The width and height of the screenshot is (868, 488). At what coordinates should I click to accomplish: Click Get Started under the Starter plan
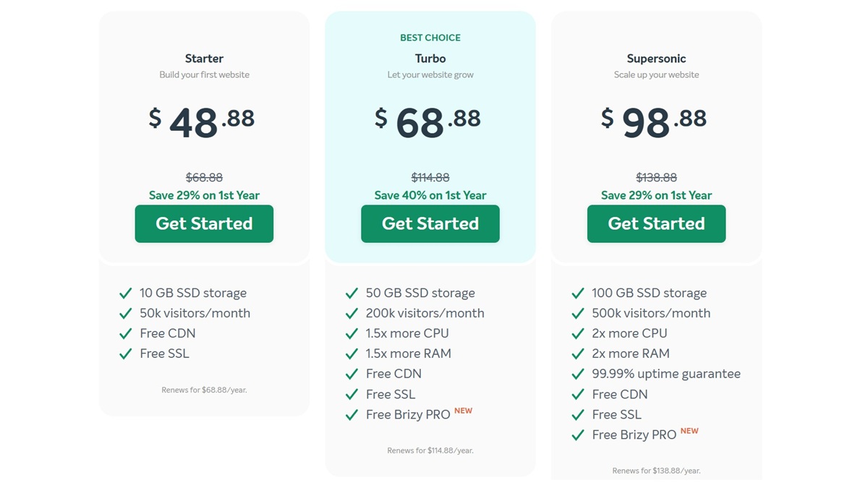tap(204, 224)
